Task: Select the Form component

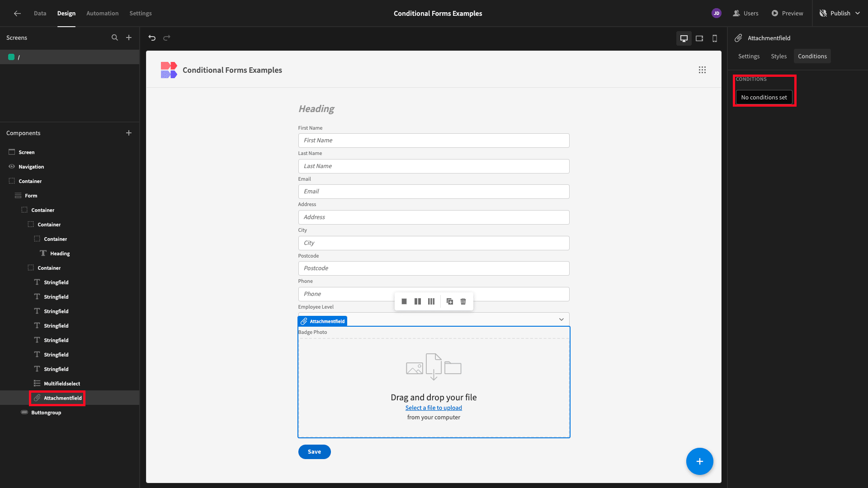Action: (x=70, y=196)
